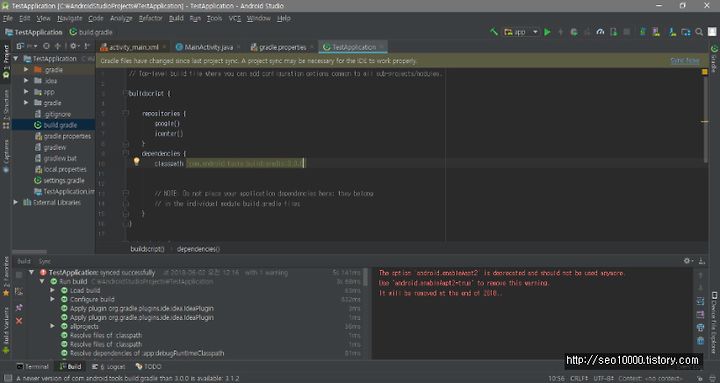Hide the Build panel with hide icon
Viewport: 720px width, 383px height.
click(702, 261)
